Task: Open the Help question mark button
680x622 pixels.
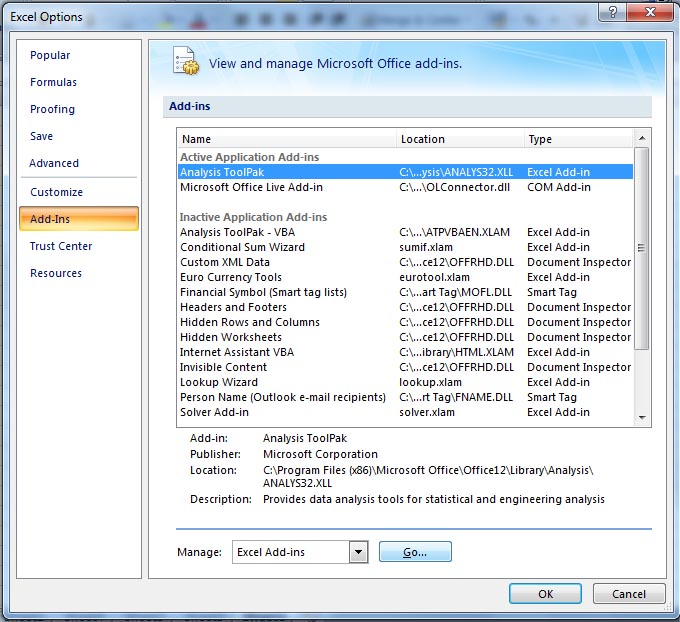Action: (x=612, y=12)
